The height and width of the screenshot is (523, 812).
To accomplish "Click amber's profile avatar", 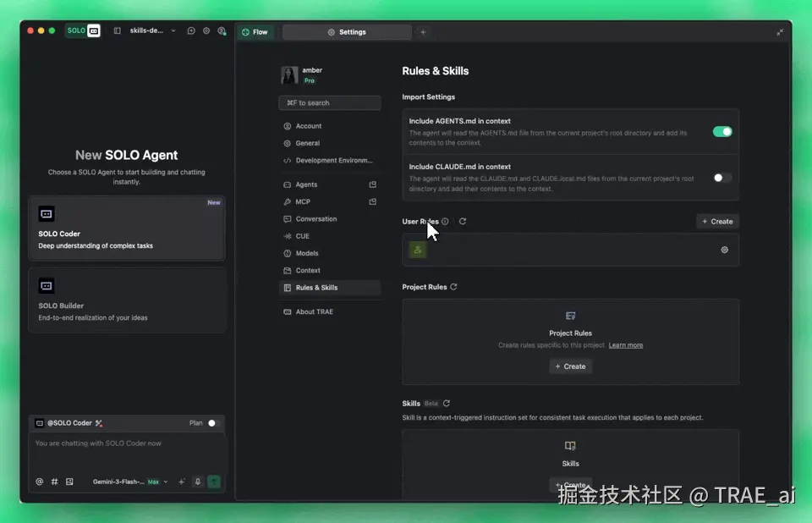I will [x=289, y=74].
